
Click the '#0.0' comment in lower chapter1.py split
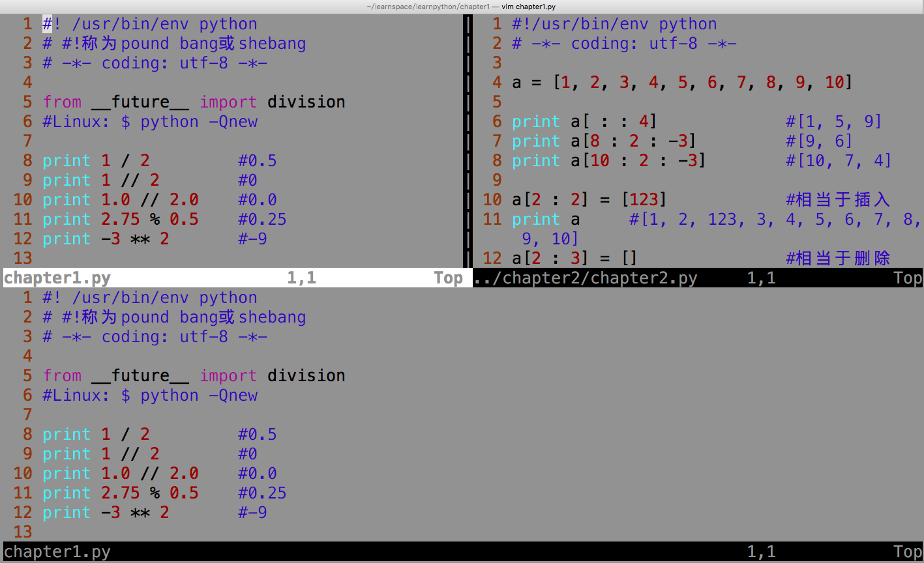(258, 474)
